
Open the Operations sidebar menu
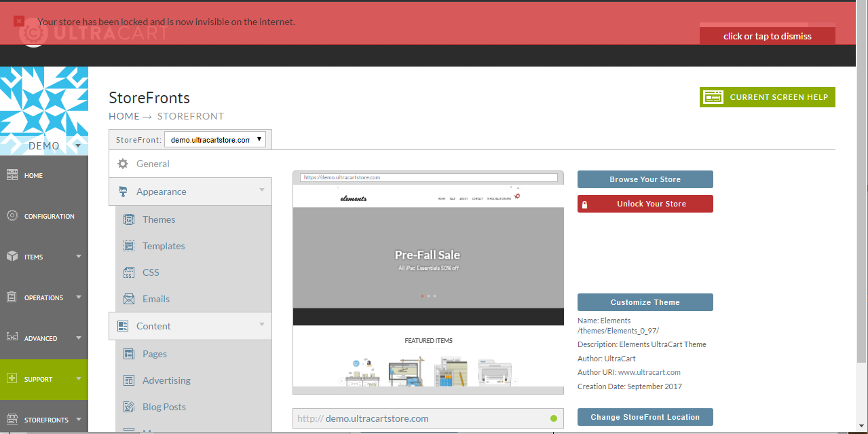[44, 297]
